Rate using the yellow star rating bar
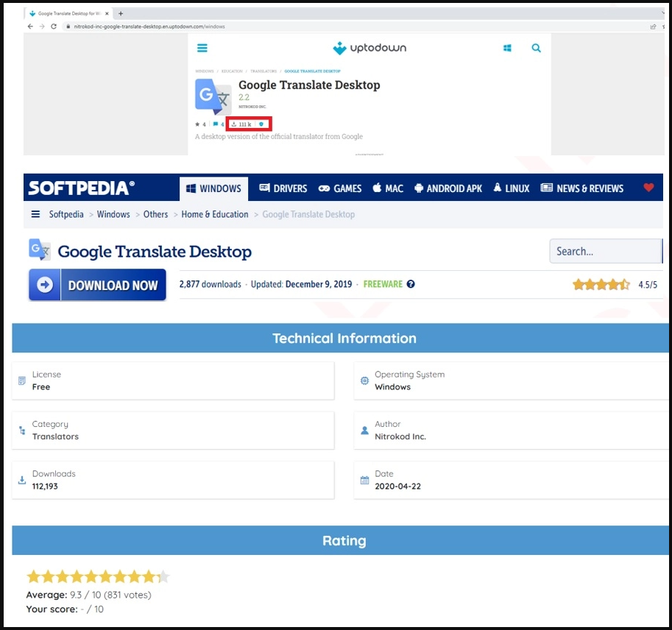Image resolution: width=672 pixels, height=630 pixels. coord(98,576)
